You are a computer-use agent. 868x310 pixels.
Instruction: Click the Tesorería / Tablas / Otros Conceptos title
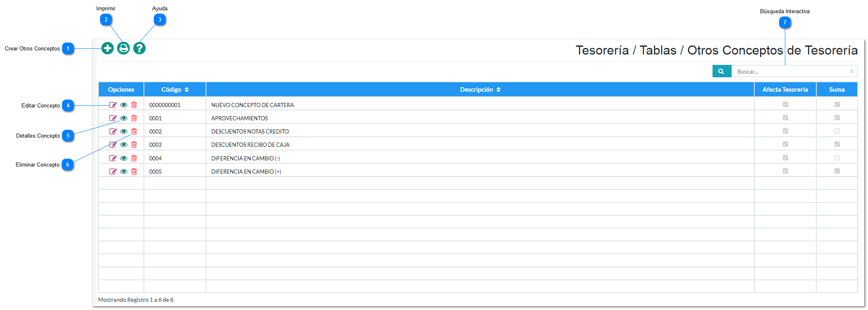coord(717,50)
